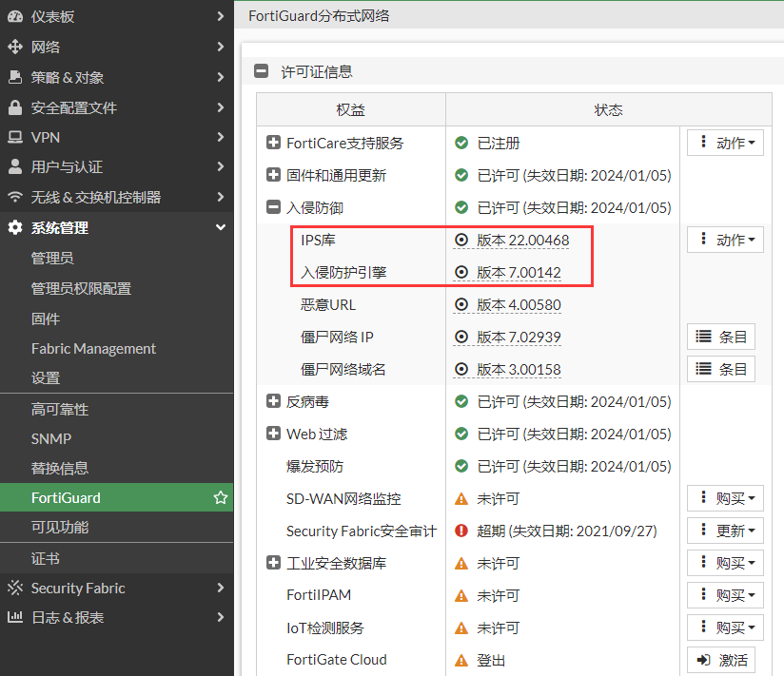Click the Security Fabric icon in sidebar
Viewport: 784px width, 676px height.
pyautogui.click(x=15, y=588)
